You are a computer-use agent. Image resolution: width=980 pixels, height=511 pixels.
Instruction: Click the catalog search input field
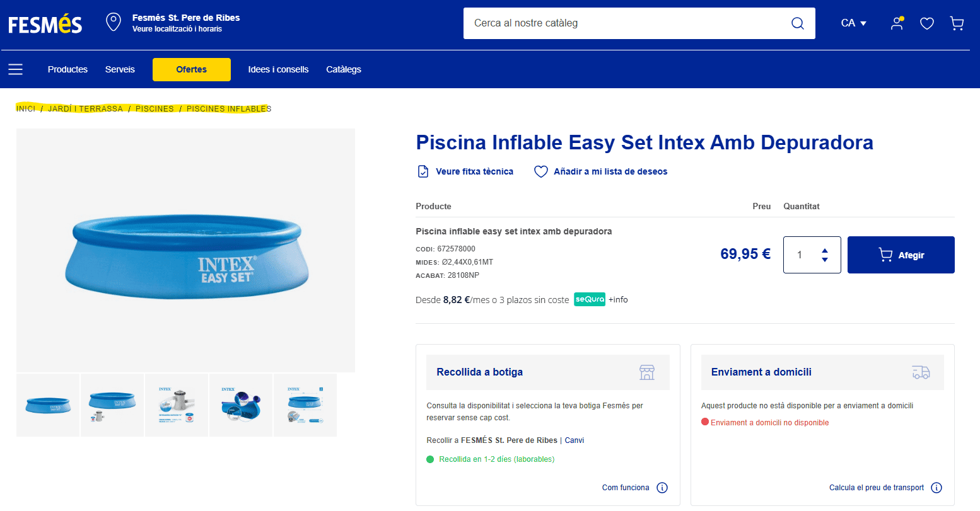tap(624, 23)
